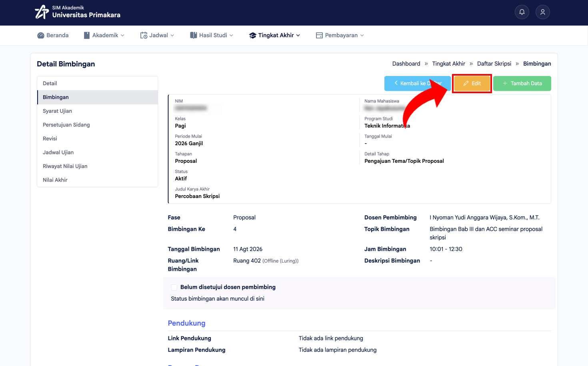Select the Syarat Ujian sidebar tab

pyautogui.click(x=98, y=111)
